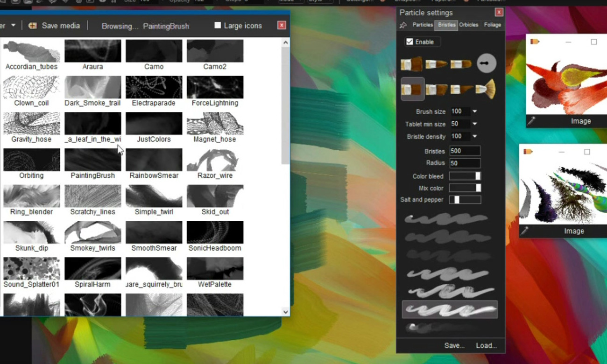Close the brush media browser window
This screenshot has width=607, height=364.
pos(281,25)
